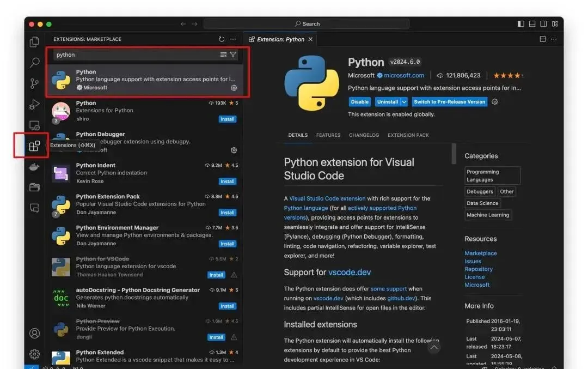Viewport: 588px width, 369px height.
Task: Install autoDocstring extension
Action: [x=227, y=306]
